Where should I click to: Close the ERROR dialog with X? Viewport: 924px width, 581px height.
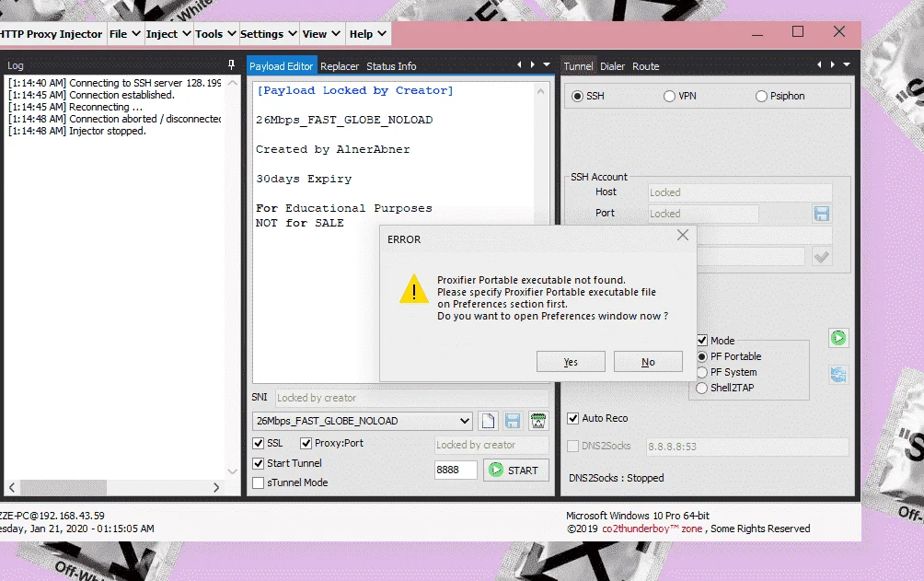(x=683, y=235)
